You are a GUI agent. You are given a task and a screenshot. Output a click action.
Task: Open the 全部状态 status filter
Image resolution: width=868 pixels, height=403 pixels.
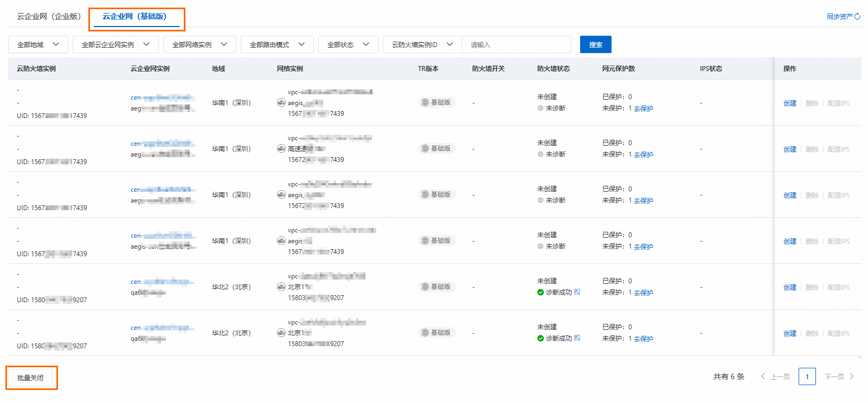(348, 44)
